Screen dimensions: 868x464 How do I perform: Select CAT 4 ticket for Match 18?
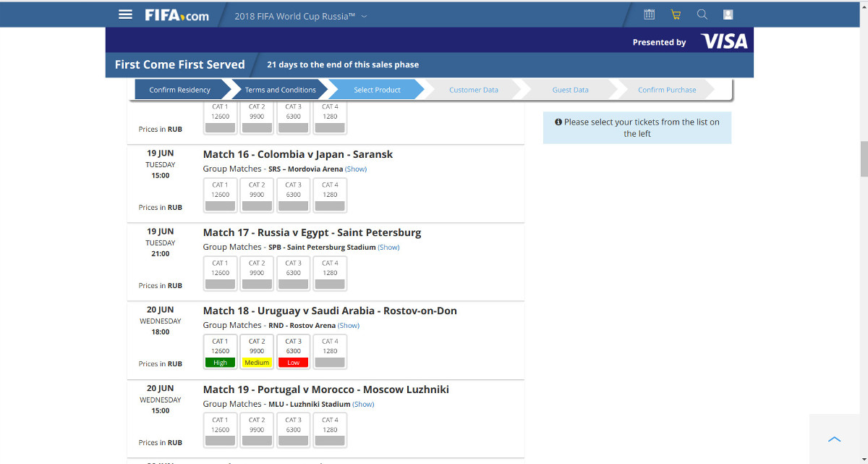click(330, 352)
